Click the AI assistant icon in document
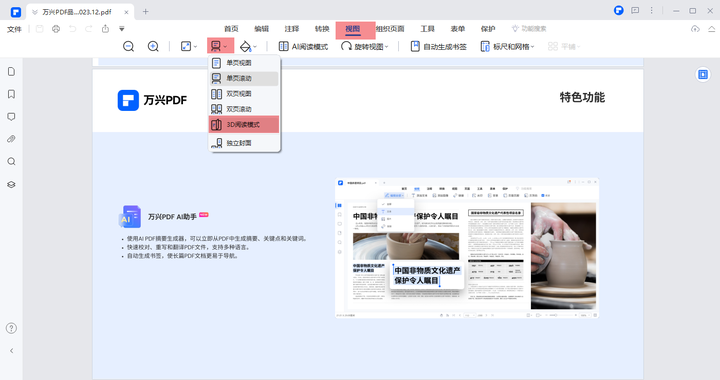Screen dimensions: 720x380 (x=129, y=217)
